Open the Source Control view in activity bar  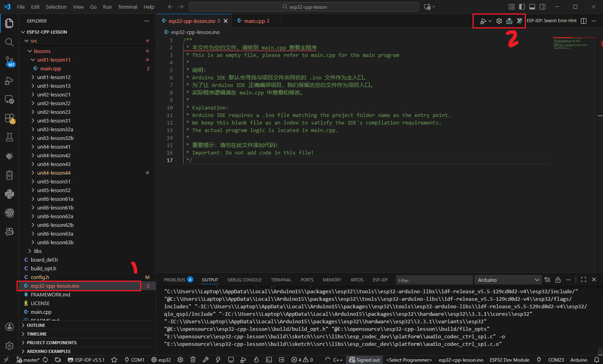coord(9,61)
